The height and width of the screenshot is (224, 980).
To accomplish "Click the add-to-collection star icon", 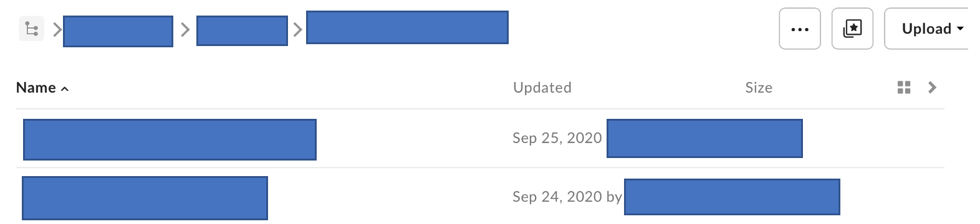I will 852,29.
